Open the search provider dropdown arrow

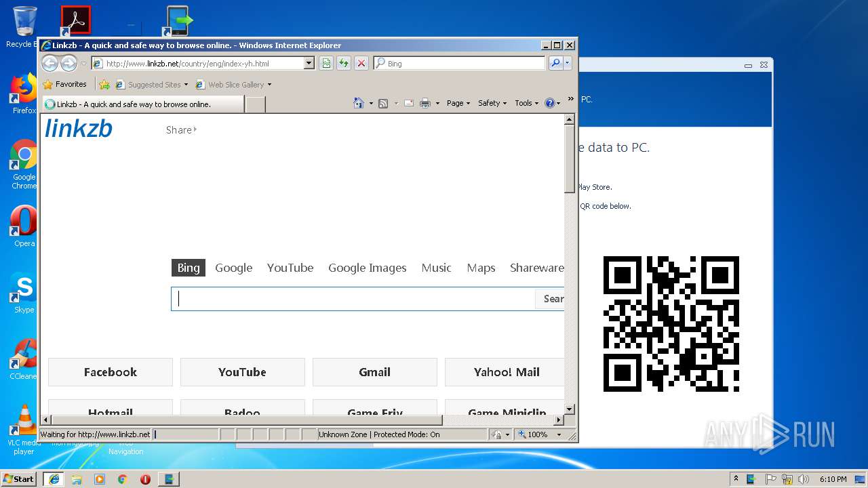tap(568, 63)
